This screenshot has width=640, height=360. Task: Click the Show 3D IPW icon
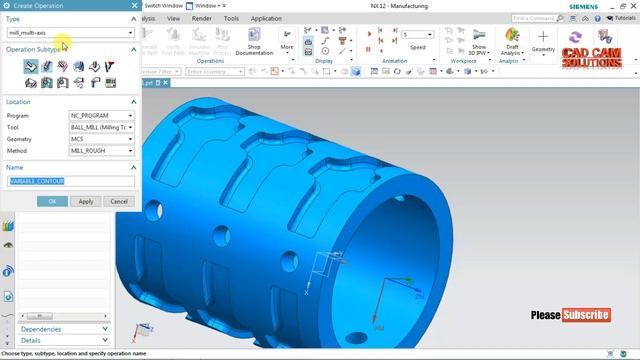[479, 42]
